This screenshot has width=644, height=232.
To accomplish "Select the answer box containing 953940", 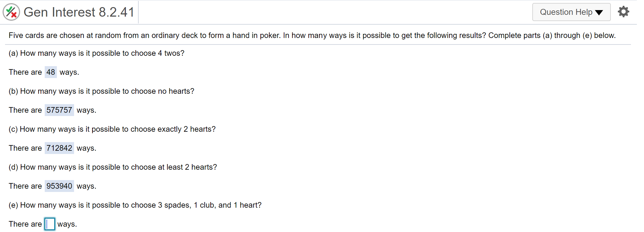I will coord(59,186).
